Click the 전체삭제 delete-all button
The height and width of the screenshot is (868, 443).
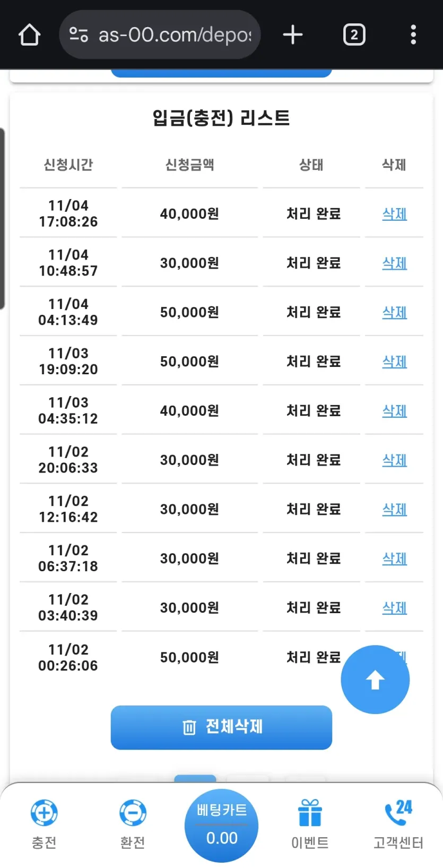[x=221, y=727]
